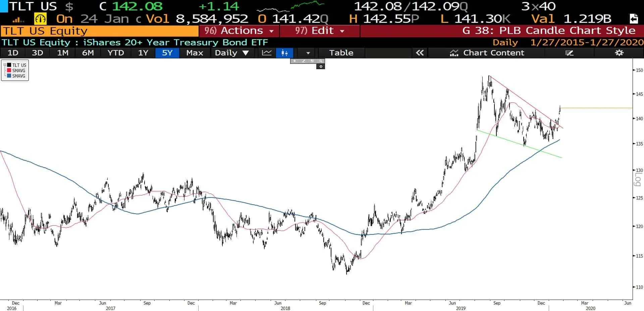Select the candle chart style icon
The height and width of the screenshot is (311, 644).
(284, 53)
